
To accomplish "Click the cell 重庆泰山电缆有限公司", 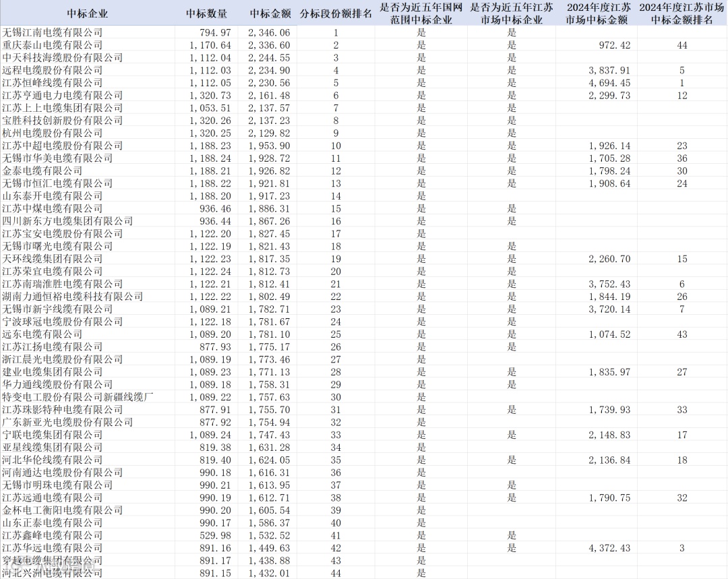I will click(53, 45).
